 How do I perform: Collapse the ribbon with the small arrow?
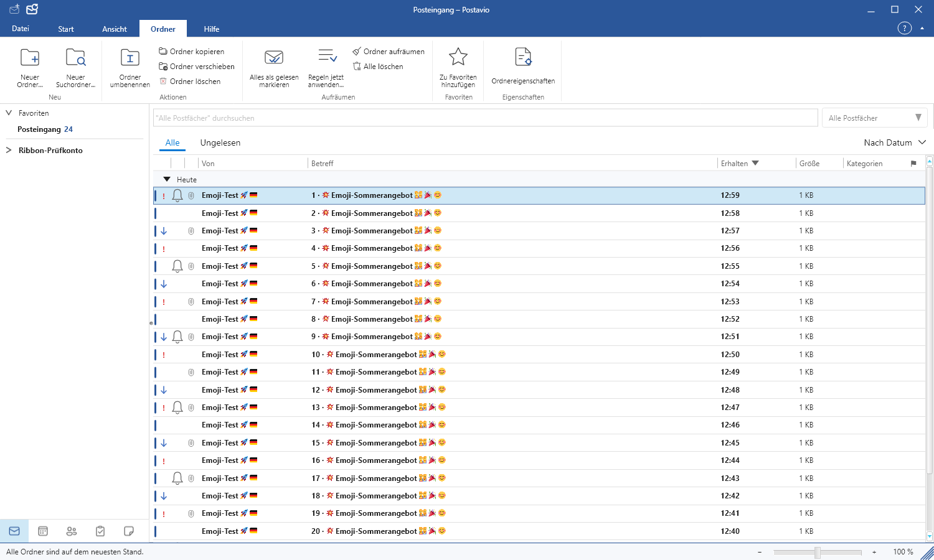tap(922, 29)
